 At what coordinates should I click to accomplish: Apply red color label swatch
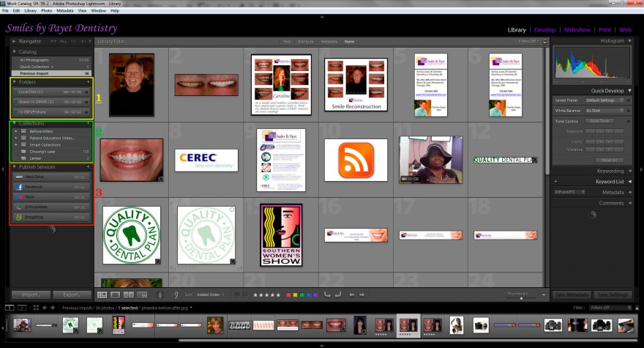coord(288,295)
